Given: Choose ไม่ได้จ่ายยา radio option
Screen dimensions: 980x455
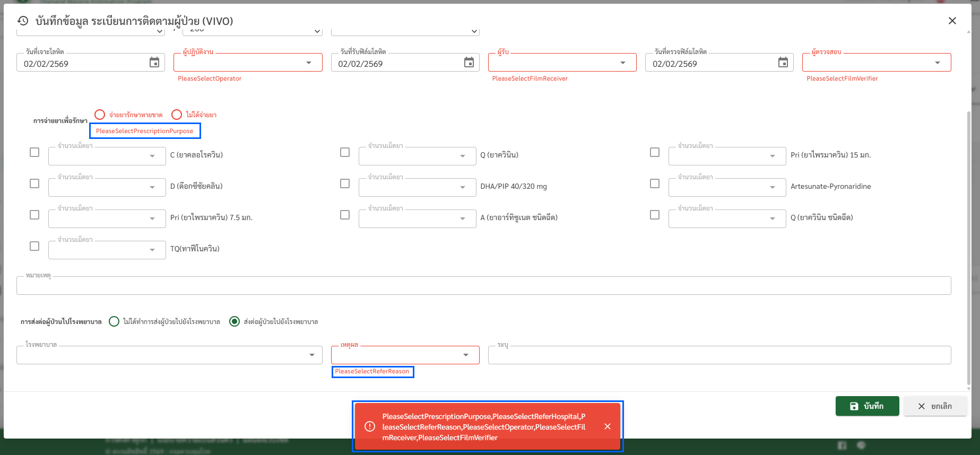Looking at the screenshot, I should tap(177, 115).
